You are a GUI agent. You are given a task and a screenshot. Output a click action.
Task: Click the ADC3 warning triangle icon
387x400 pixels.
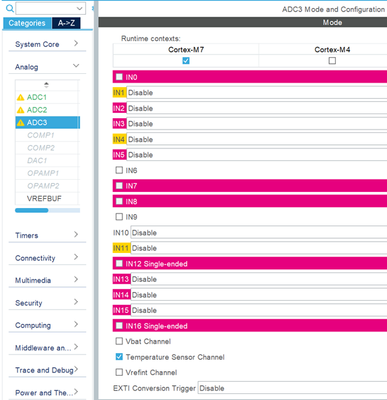click(20, 123)
